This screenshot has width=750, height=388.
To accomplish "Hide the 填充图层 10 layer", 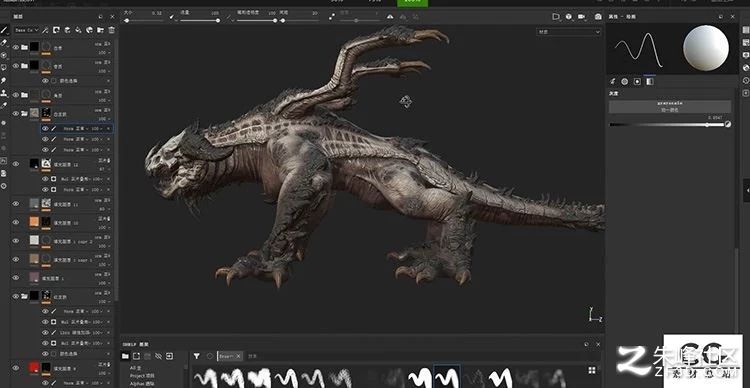I will point(15,222).
